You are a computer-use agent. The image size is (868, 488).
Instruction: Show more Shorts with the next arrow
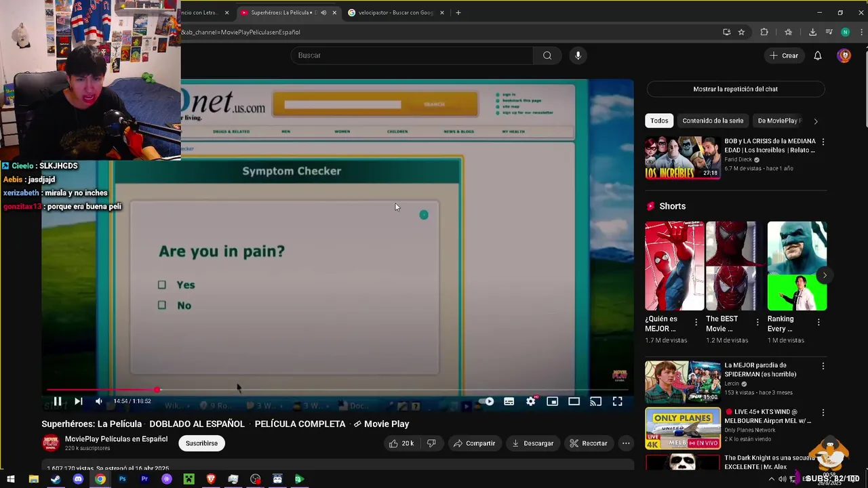(x=824, y=275)
